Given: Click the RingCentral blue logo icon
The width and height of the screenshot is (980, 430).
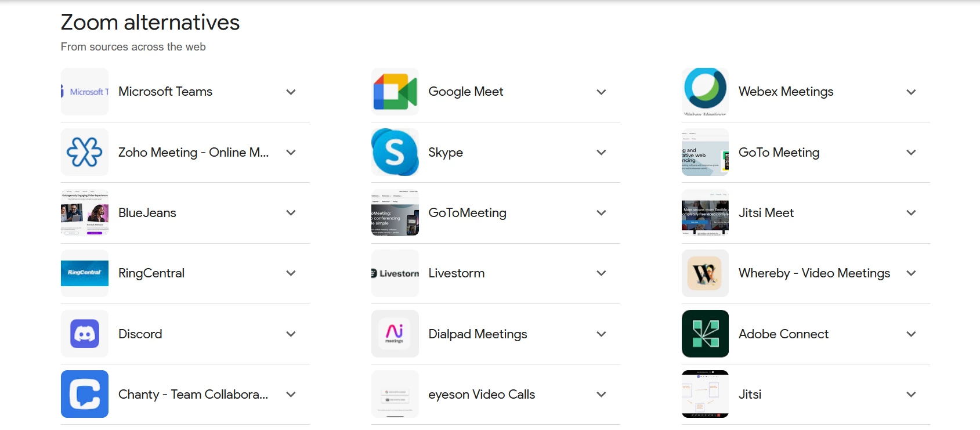Looking at the screenshot, I should [85, 273].
